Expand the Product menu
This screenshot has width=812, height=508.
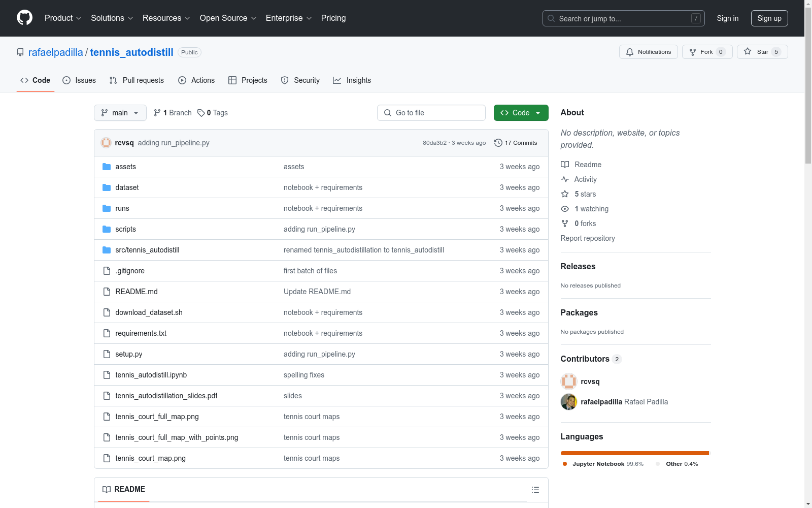[63, 18]
